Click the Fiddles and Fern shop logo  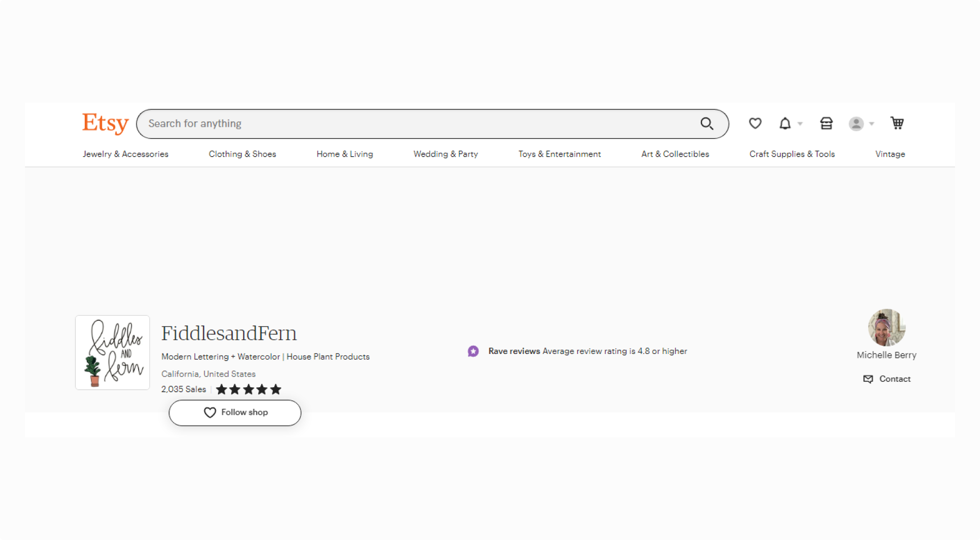[x=113, y=352]
